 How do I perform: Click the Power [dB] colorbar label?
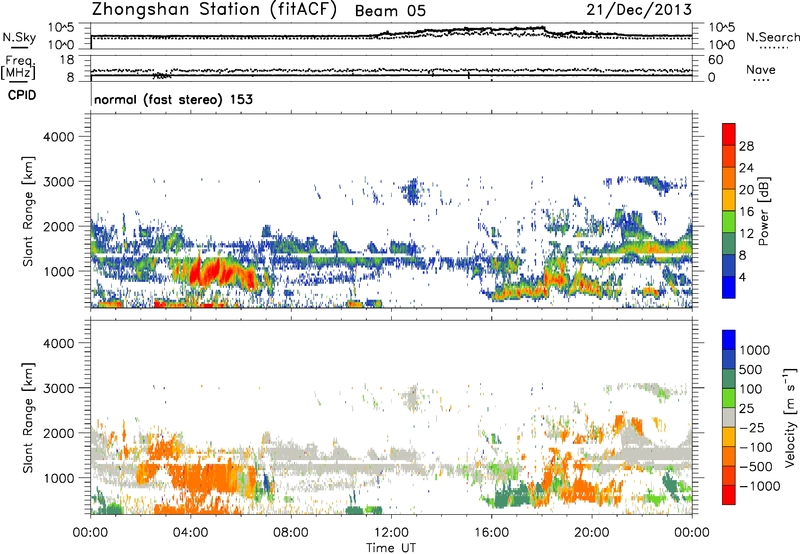pos(764,211)
